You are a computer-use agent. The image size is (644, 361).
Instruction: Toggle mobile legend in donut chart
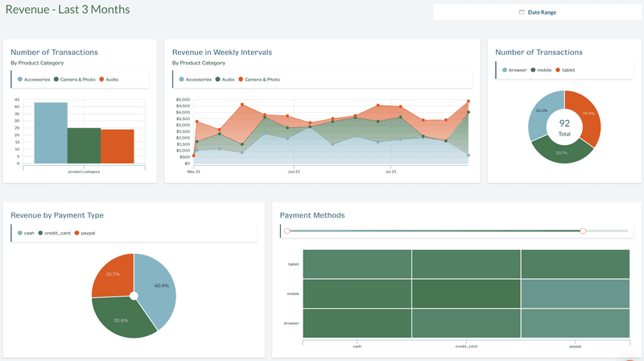(541, 70)
